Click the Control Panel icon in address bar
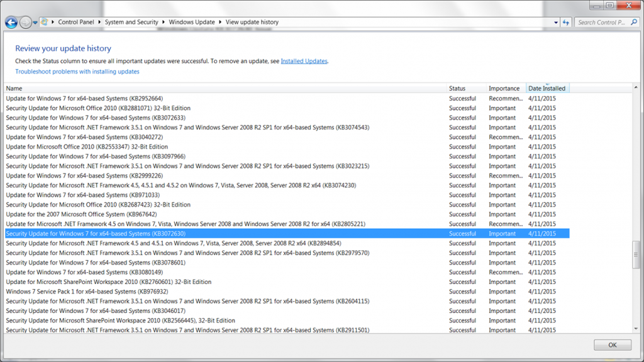Image resolution: width=644 pixels, height=362 pixels. tap(45, 22)
